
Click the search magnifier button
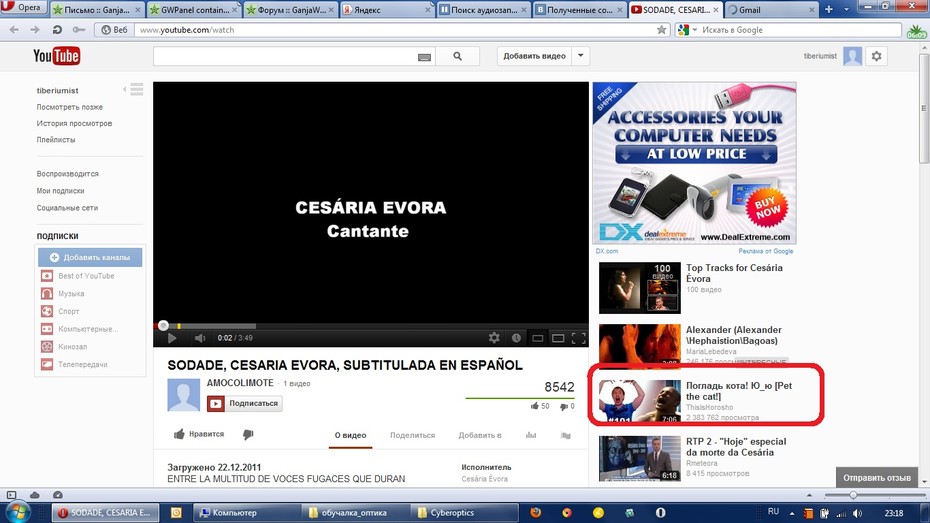[457, 56]
